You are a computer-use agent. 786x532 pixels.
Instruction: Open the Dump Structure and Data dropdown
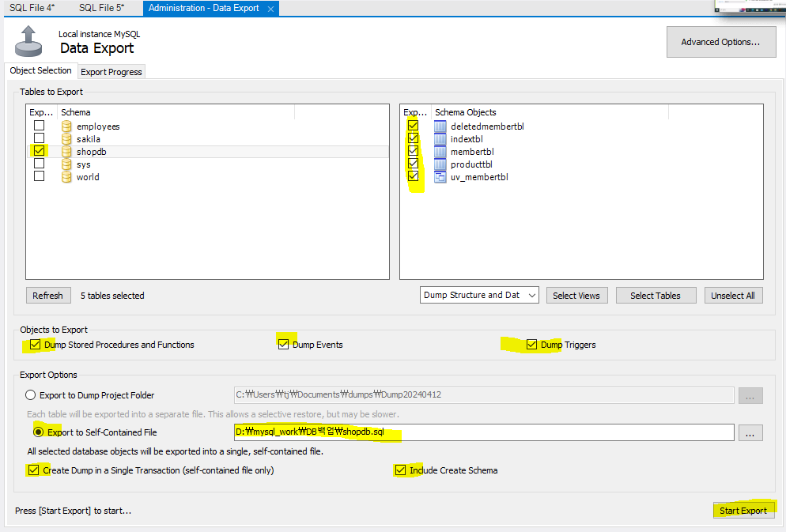coord(479,295)
